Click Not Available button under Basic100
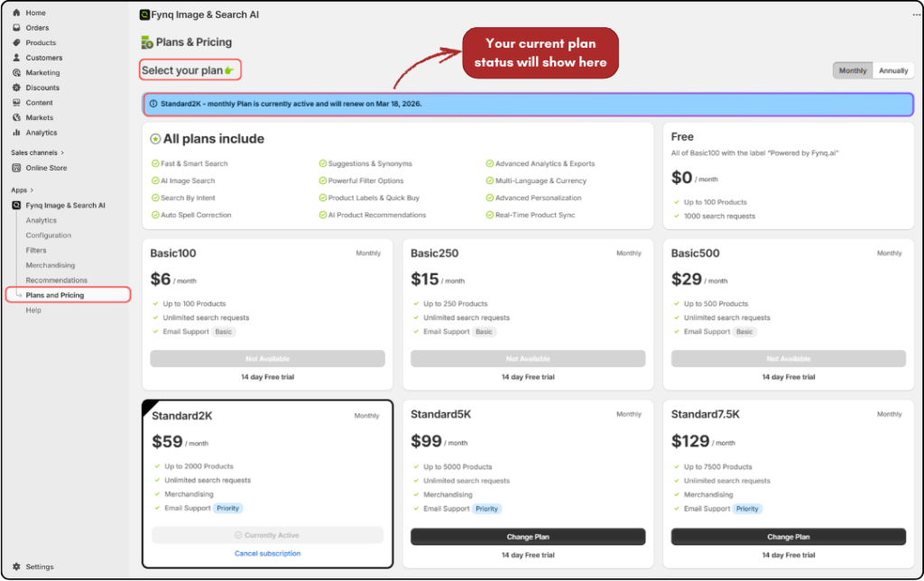Screen dimensions: 924x581 pos(267,359)
